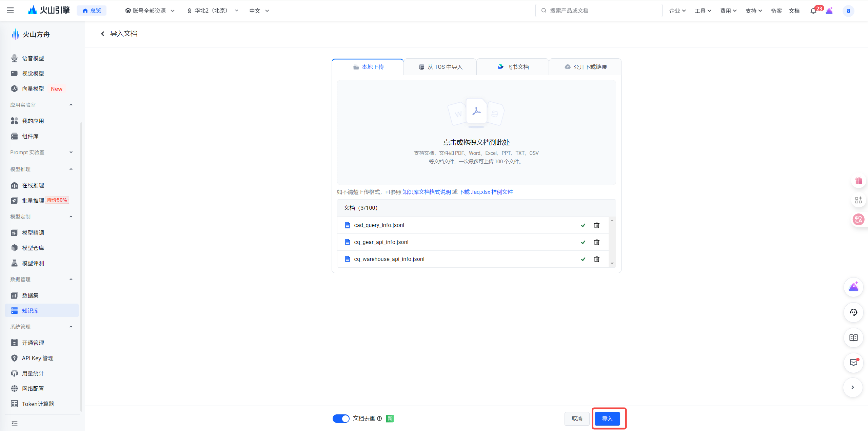Click the 搜索产品或文档 search field
The width and height of the screenshot is (868, 431).
[x=599, y=11]
